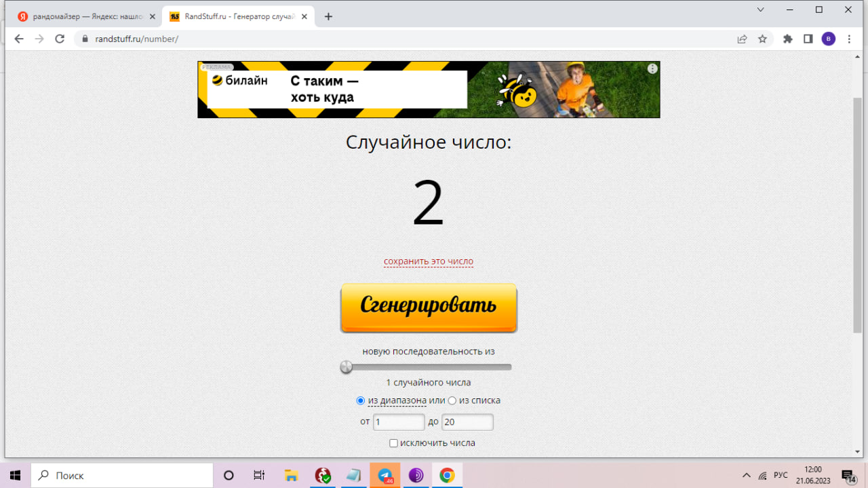Click the lock icon in the address bar
Viewport: 868px width, 488px height.
[x=85, y=39]
